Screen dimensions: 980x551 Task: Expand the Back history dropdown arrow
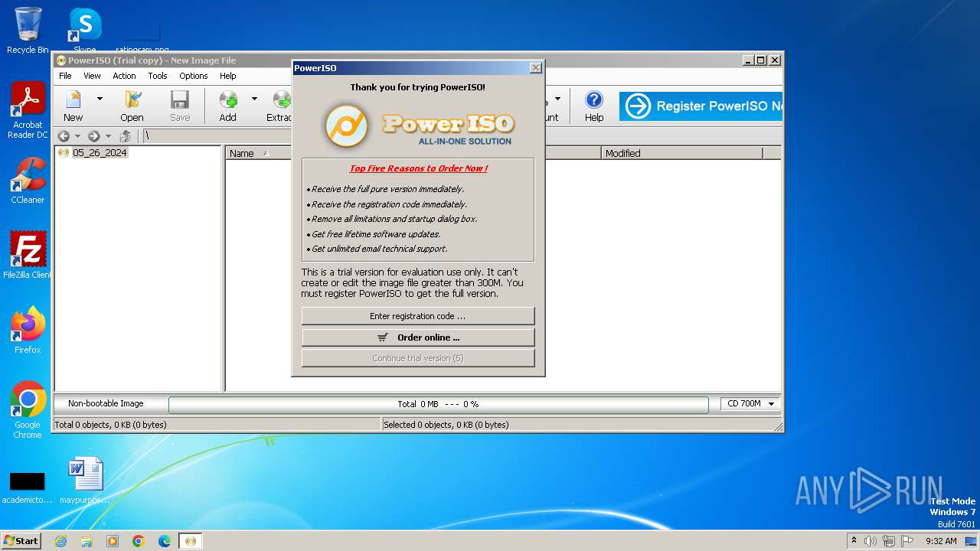[x=77, y=136]
